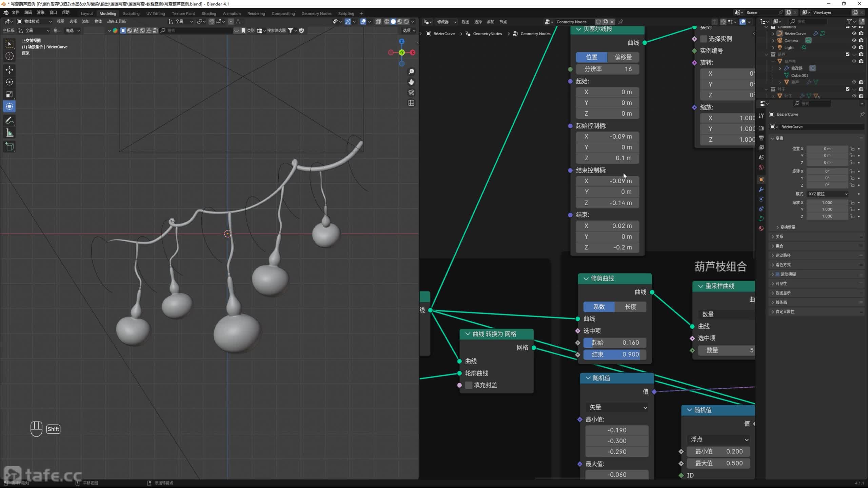Switch to the Shading workspace tab
The width and height of the screenshot is (868, 488).
coord(209,14)
